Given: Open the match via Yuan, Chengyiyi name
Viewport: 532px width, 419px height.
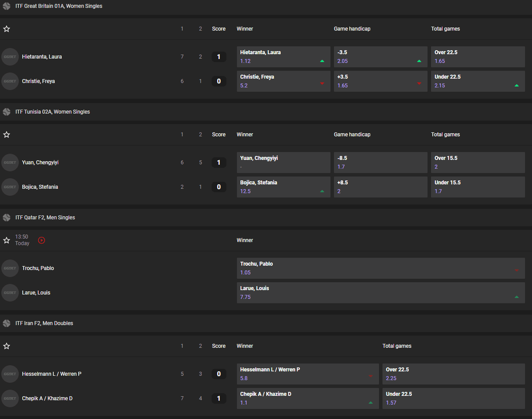Looking at the screenshot, I should pyautogui.click(x=40, y=163).
